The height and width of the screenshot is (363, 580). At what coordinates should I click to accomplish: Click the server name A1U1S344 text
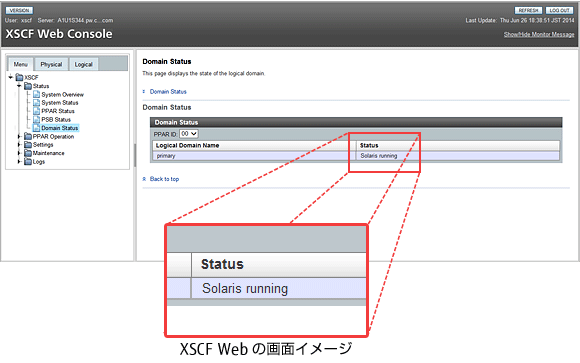[85, 20]
